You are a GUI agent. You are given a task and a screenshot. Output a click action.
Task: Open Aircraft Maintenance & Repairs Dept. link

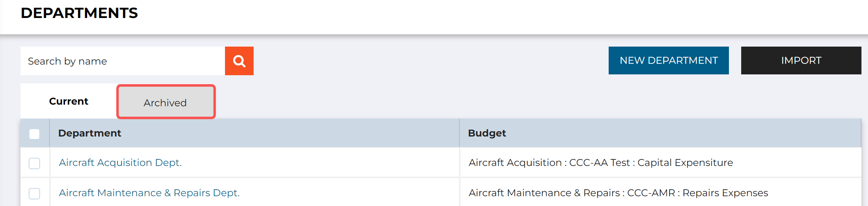click(149, 193)
